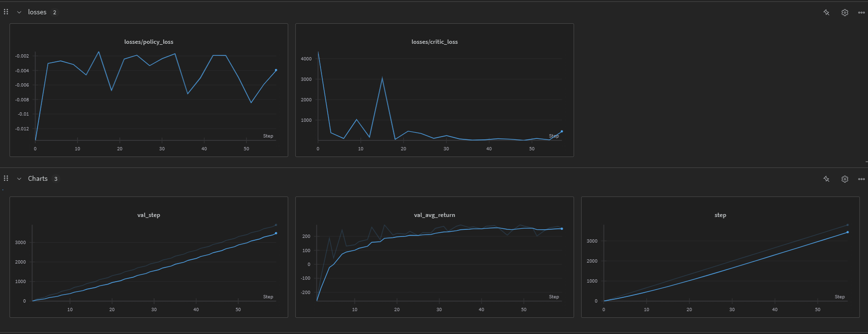Viewport: 868px width, 334px height.
Task: Click the step chart title
Action: [721, 215]
